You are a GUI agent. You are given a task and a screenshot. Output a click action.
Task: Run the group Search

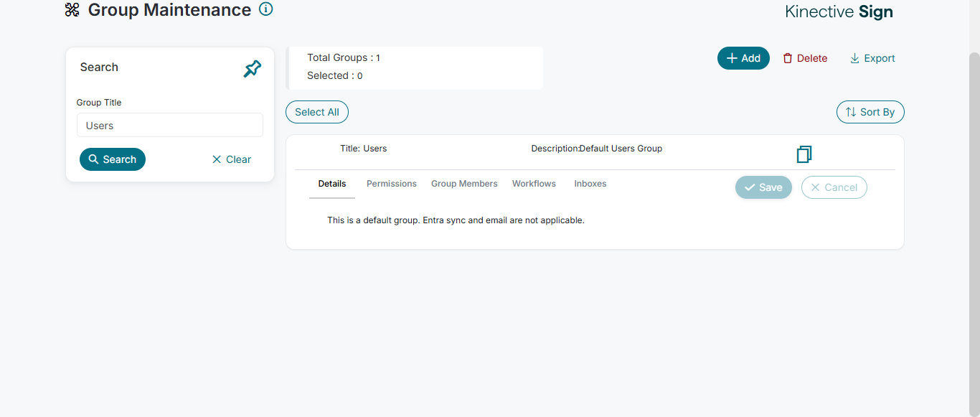click(x=113, y=159)
